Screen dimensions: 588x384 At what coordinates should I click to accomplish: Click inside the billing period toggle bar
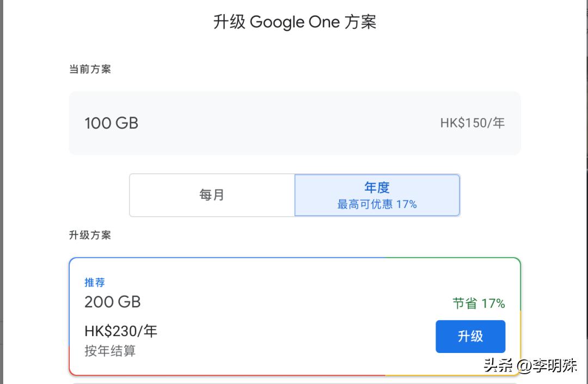pos(294,195)
